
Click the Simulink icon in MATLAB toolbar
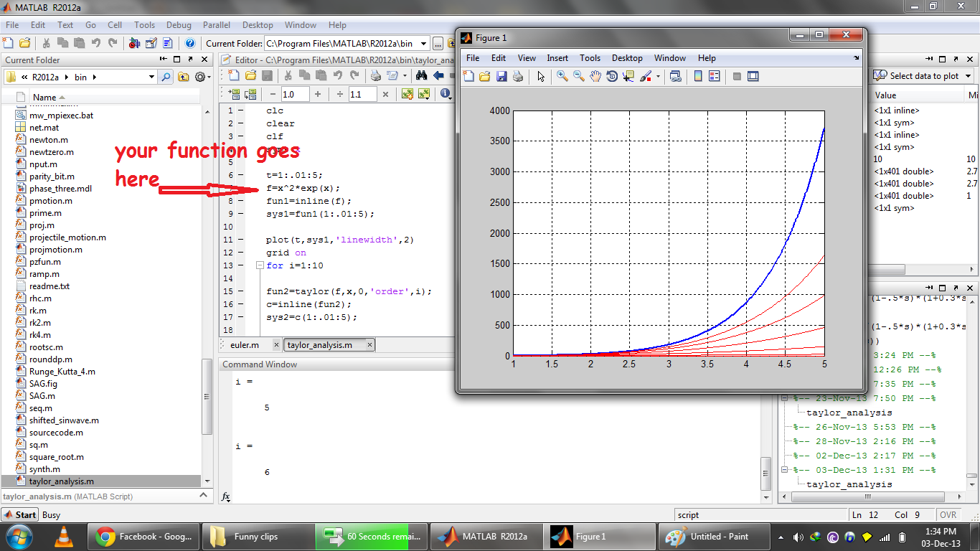[135, 43]
